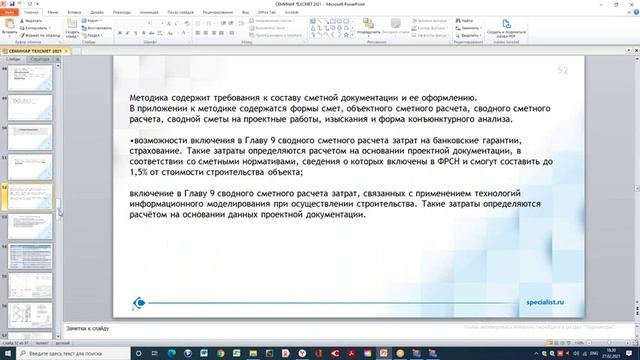The image size is (640, 360).
Task: Open the font color picker
Action: tap(184, 33)
